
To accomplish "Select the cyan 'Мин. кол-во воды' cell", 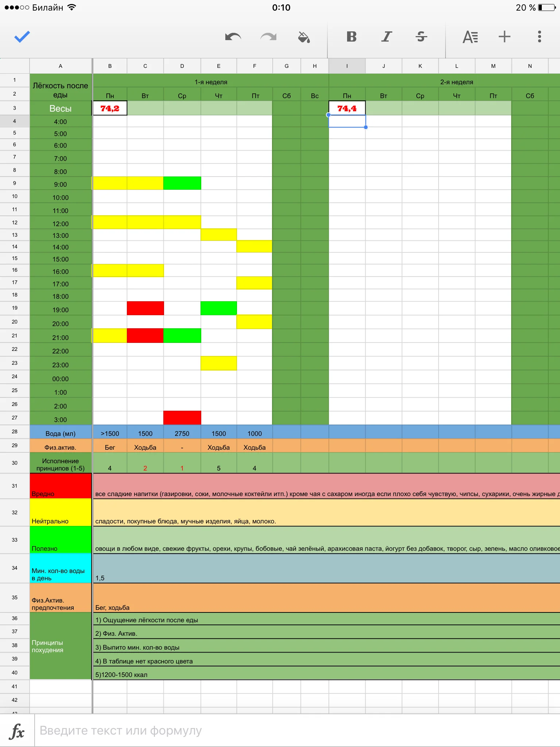I will (x=61, y=568).
